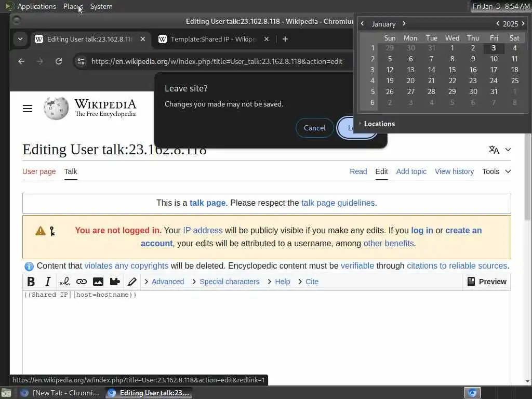Open the Places menu

(x=73, y=6)
